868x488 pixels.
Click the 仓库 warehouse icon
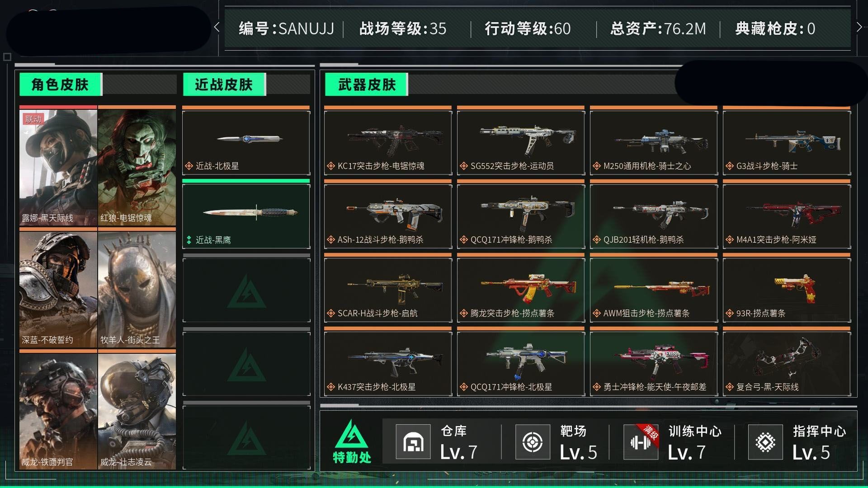(x=413, y=442)
